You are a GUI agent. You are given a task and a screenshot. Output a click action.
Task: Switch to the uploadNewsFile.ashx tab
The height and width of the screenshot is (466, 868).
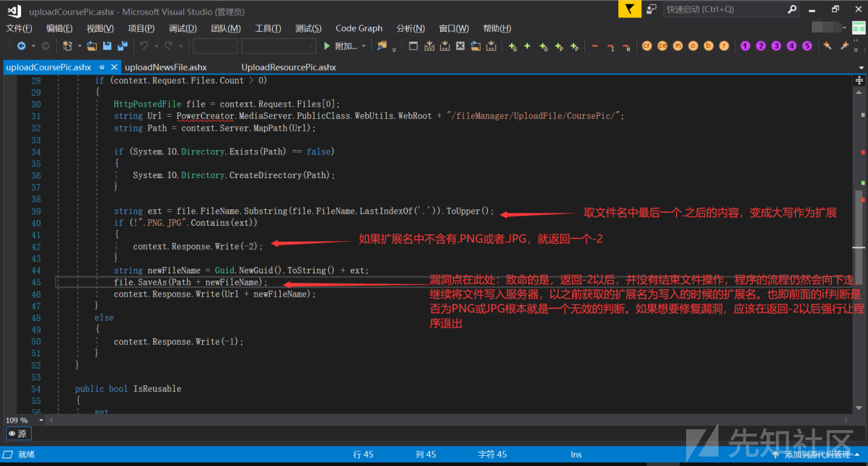(x=165, y=67)
